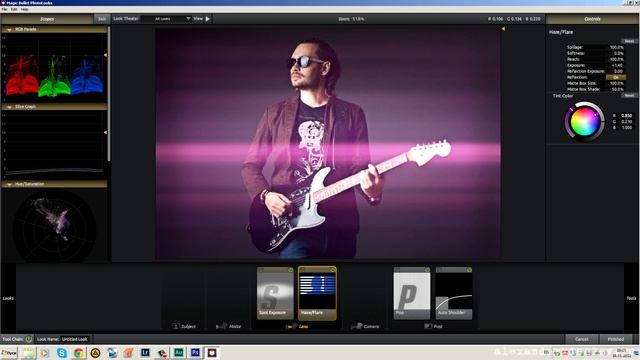
Task: Open the Tools drawer on the right
Action: tap(631, 298)
